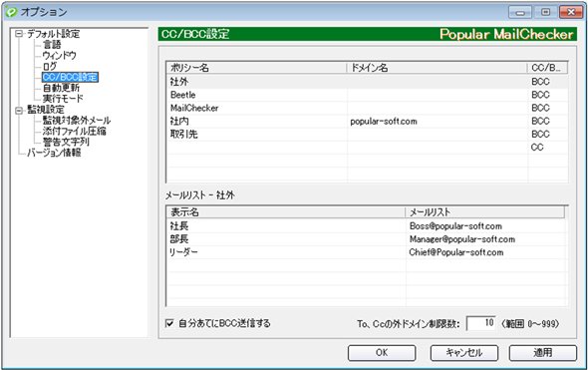Screen dimensions: 588x370
Task: Open 監視対象外メール settings
Action: (x=77, y=121)
